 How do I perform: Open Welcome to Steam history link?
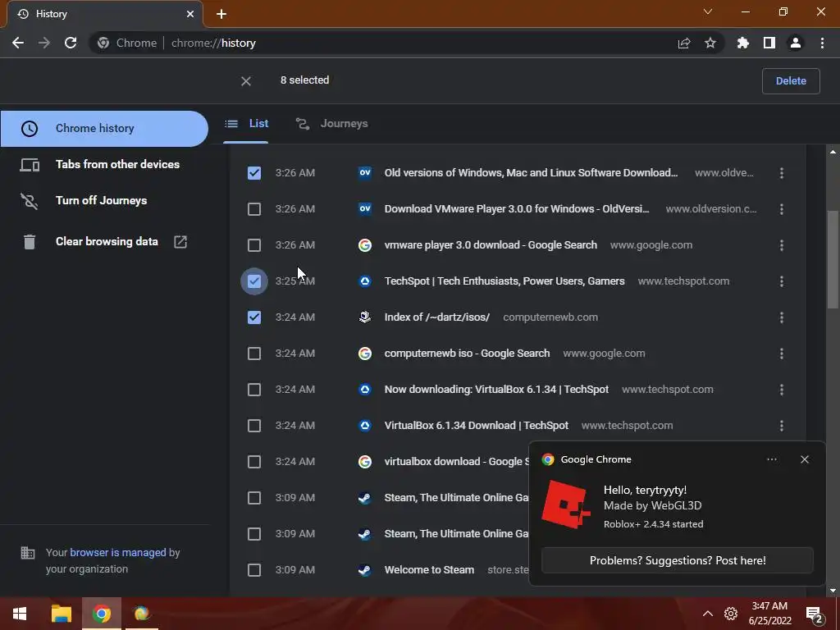click(x=429, y=570)
